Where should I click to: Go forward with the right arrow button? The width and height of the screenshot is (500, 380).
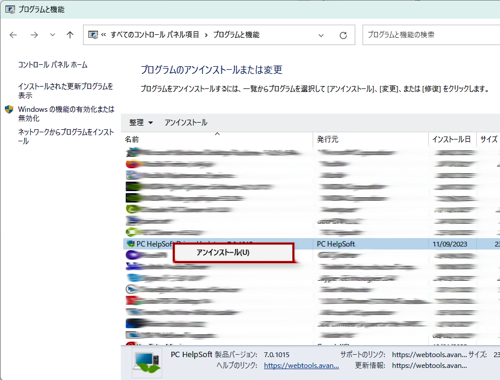point(34,35)
